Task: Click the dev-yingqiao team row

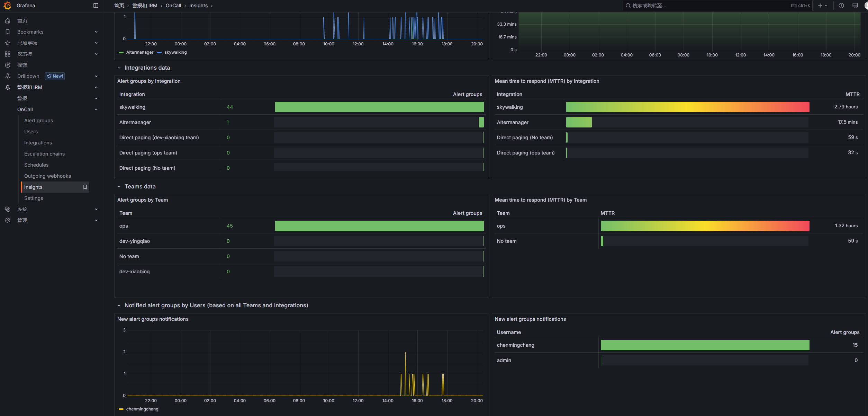Action: [301, 241]
